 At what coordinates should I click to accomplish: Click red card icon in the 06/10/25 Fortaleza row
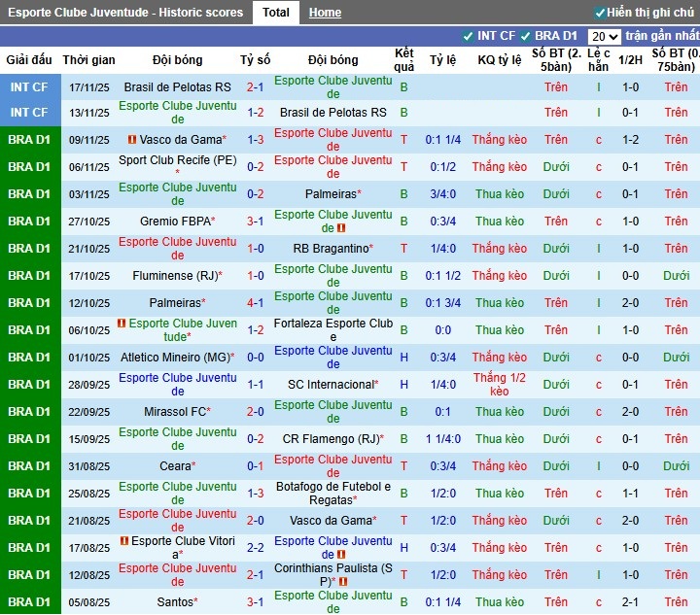(x=122, y=324)
